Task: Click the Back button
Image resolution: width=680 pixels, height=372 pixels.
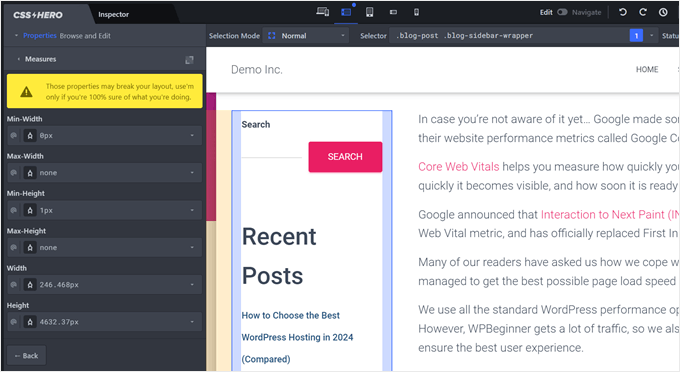Action: (x=26, y=356)
